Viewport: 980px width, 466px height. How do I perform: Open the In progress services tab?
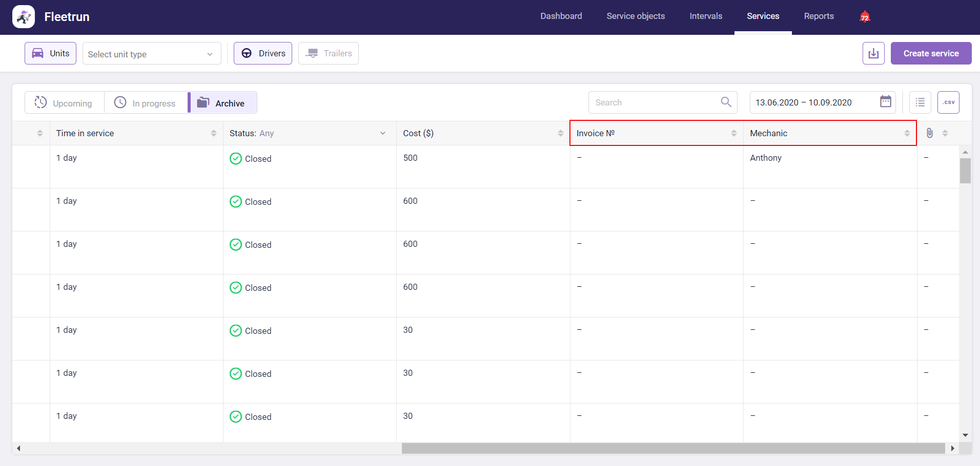pos(146,103)
